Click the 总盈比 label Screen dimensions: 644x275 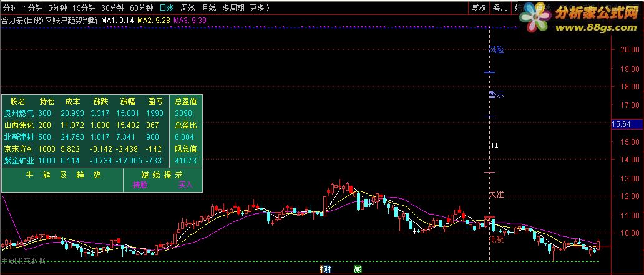pos(185,125)
